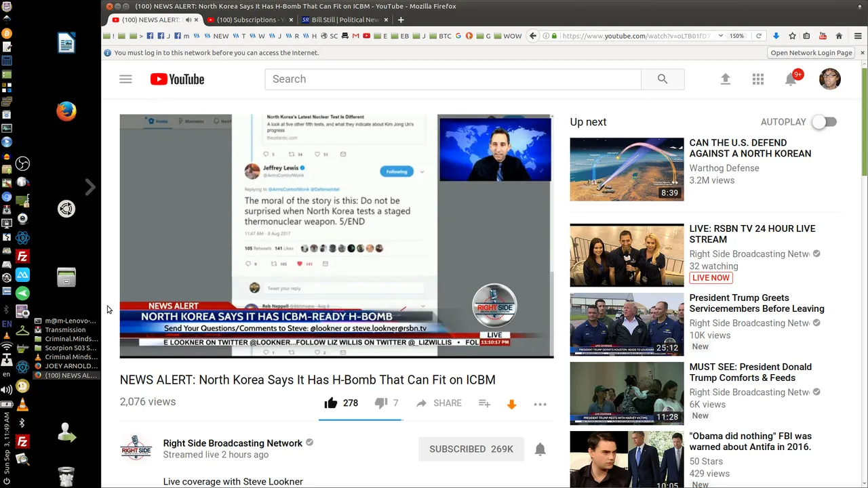Select the JOEY ARNOLD window entry

pyautogui.click(x=65, y=366)
